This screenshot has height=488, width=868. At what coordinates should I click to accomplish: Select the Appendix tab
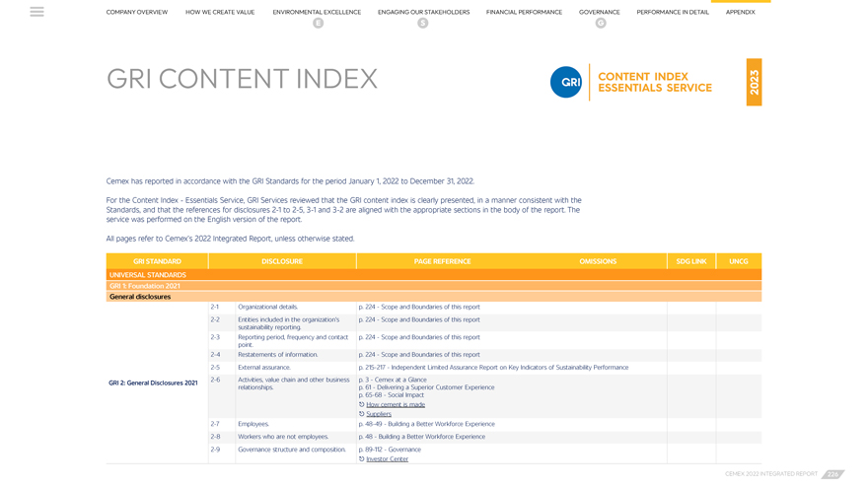click(740, 12)
